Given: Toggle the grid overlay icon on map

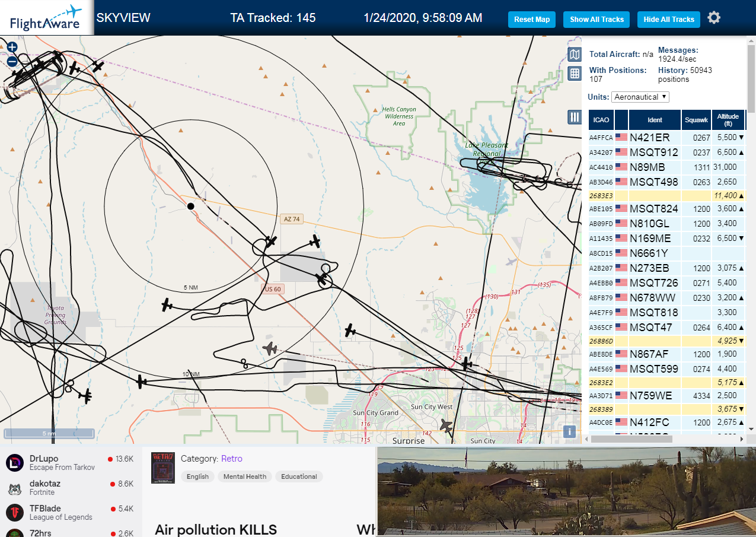Looking at the screenshot, I should [x=575, y=74].
